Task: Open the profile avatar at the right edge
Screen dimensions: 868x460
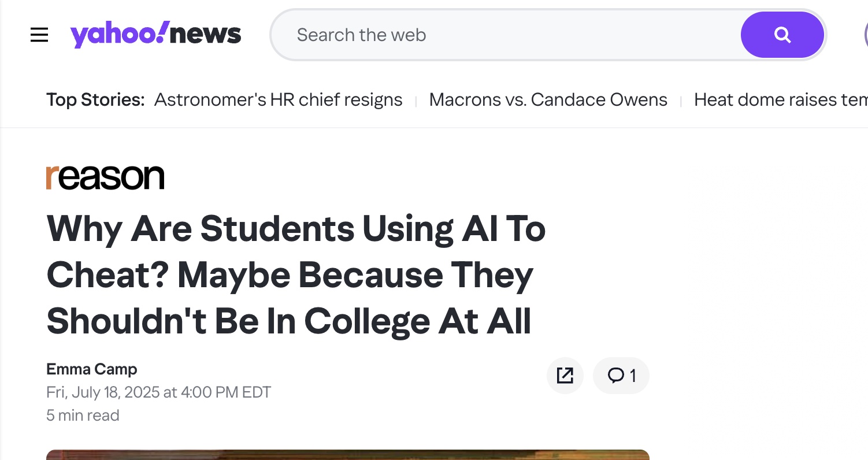Action: coord(865,35)
